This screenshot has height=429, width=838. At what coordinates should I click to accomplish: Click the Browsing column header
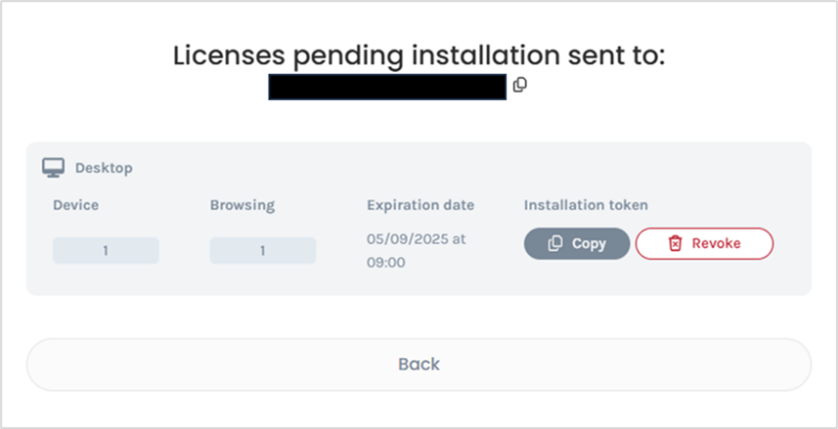pyautogui.click(x=242, y=205)
